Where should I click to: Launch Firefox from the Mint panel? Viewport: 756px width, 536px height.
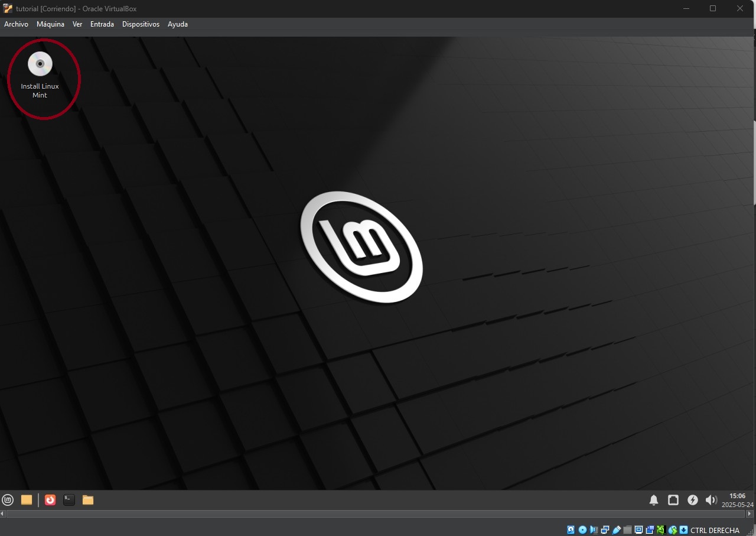[50, 500]
